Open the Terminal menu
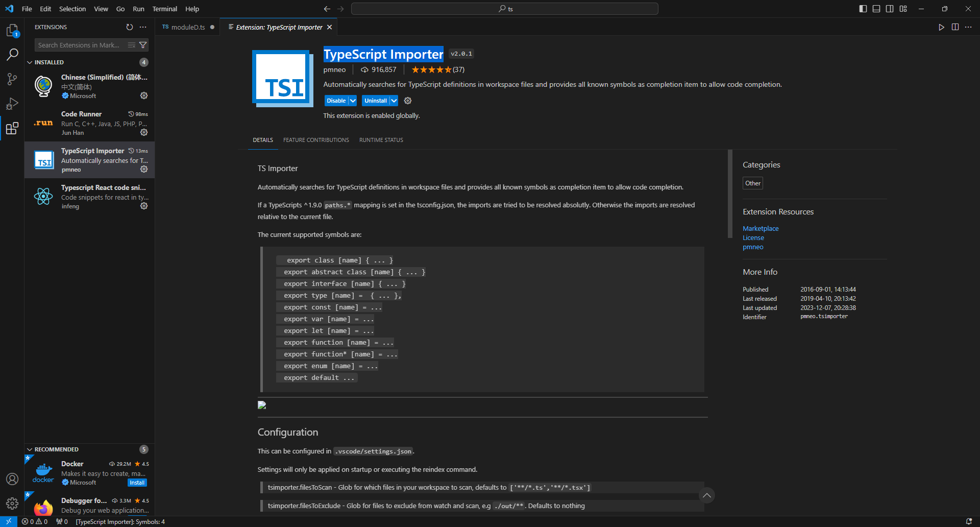980x527 pixels. click(165, 9)
